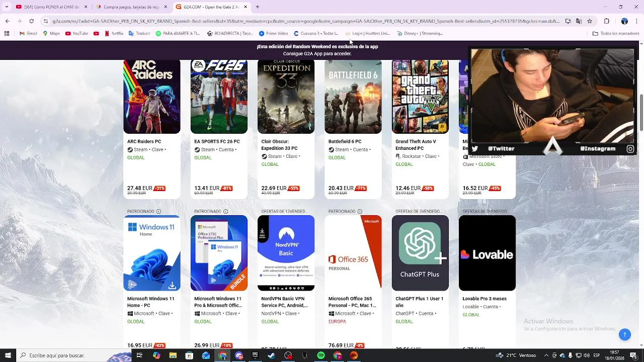644x362 pixels.
Task: Open the Chrome three-dot menu
Action: [x=637, y=21]
